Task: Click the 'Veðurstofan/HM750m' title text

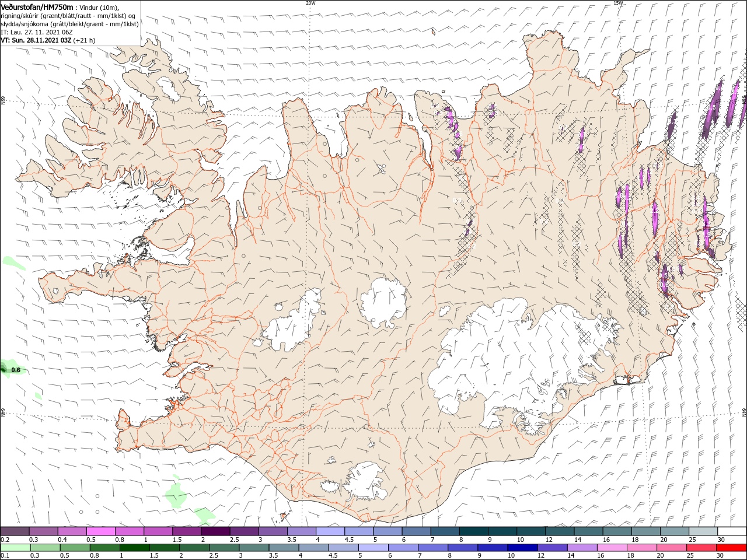Action: (x=37, y=6)
